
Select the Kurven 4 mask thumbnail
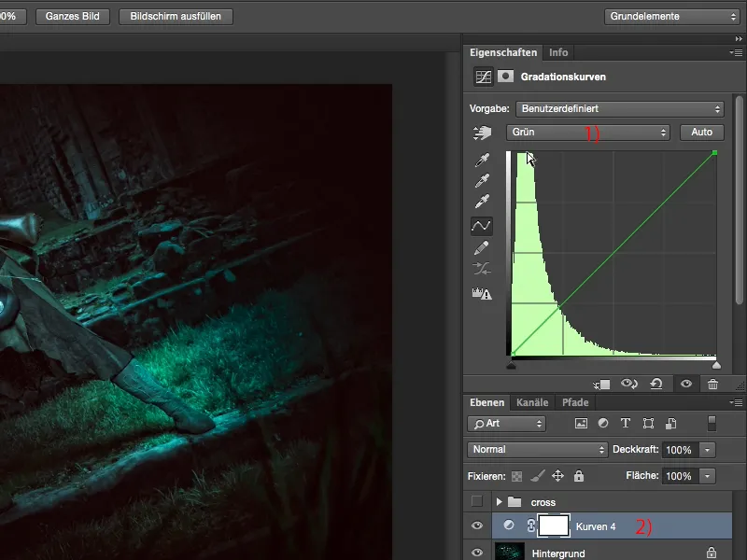(x=553, y=525)
